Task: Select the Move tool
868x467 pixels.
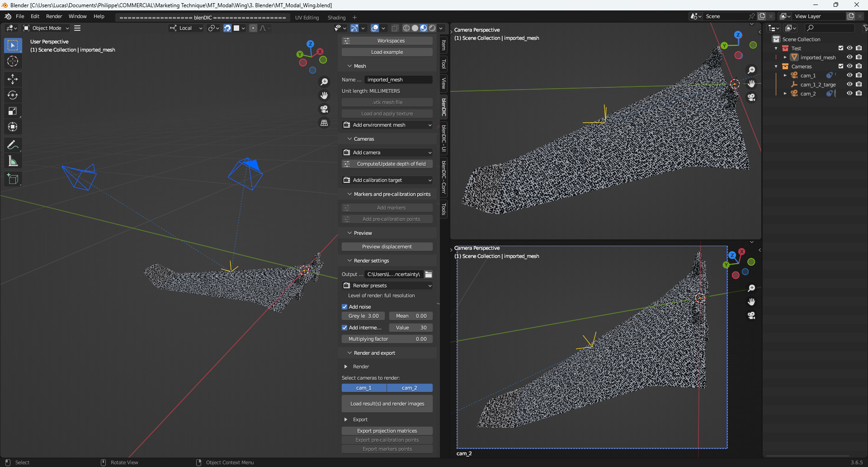Action: pos(13,80)
